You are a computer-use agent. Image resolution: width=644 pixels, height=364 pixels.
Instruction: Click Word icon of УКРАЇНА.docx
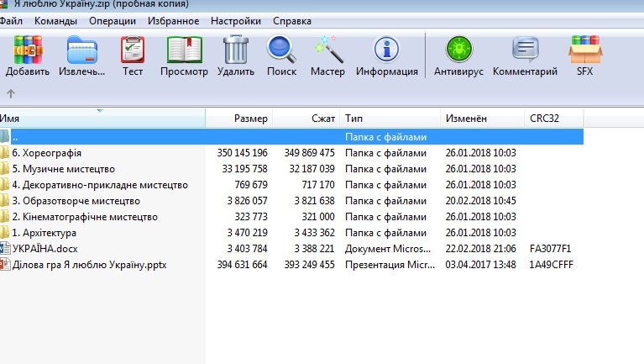[5, 249]
